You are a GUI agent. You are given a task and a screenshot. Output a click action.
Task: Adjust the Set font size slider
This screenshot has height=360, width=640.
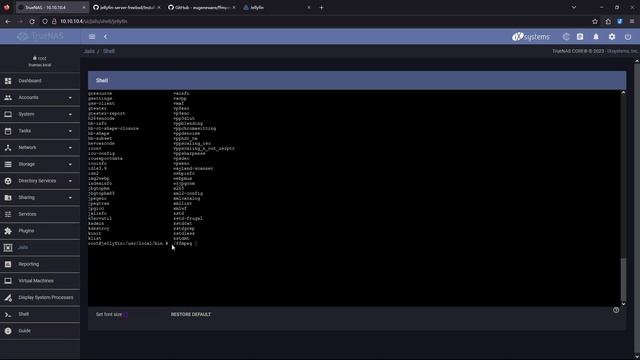pos(126,315)
